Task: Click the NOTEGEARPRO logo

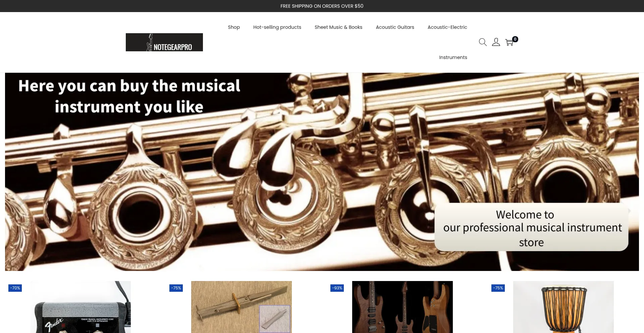Action: pos(164,42)
